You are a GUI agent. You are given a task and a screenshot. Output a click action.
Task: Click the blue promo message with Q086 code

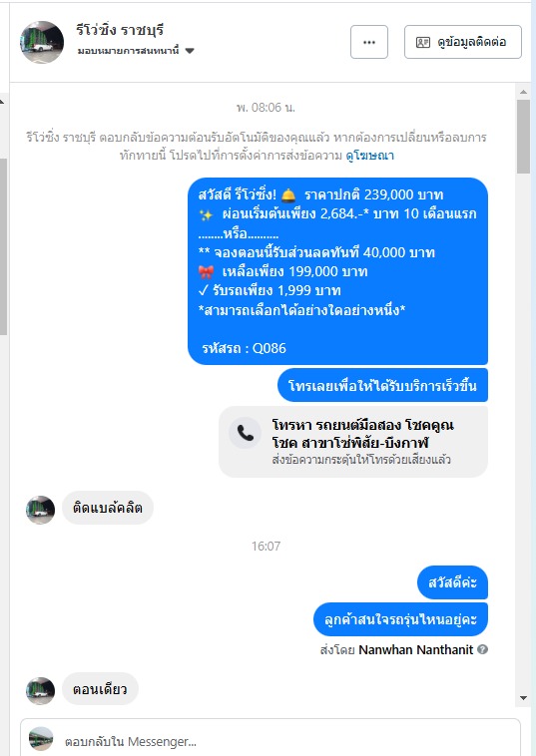click(337, 271)
